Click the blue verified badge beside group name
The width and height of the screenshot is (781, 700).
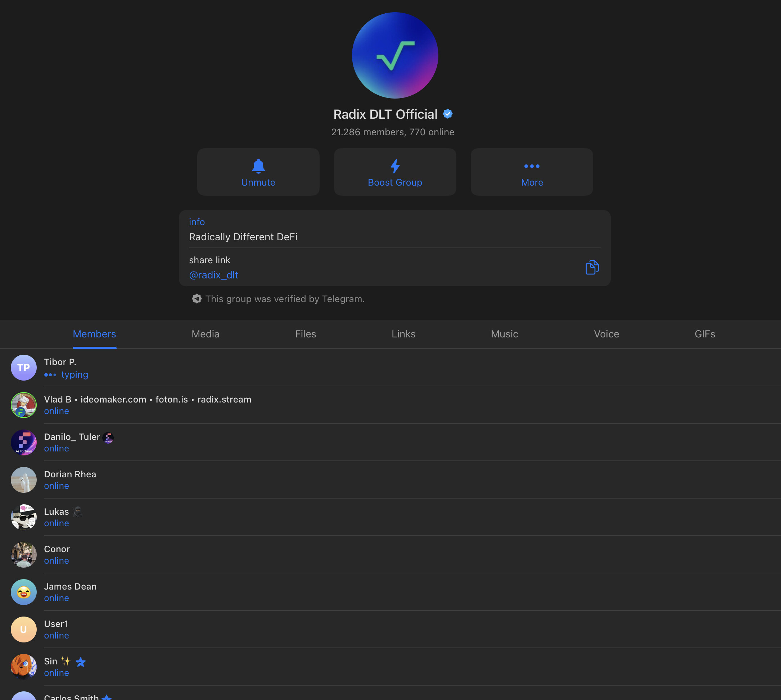pyautogui.click(x=447, y=114)
